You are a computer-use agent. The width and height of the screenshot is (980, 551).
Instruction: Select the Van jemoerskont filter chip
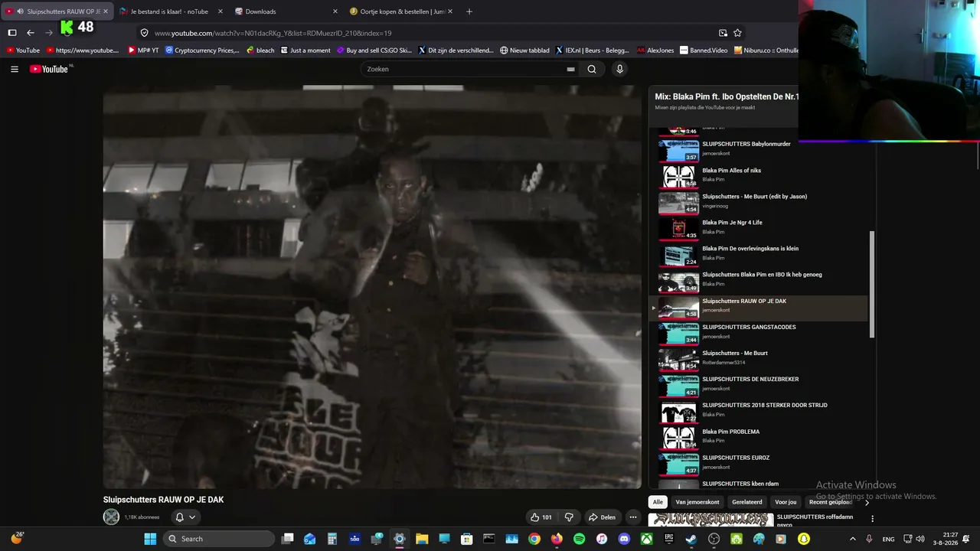point(697,502)
